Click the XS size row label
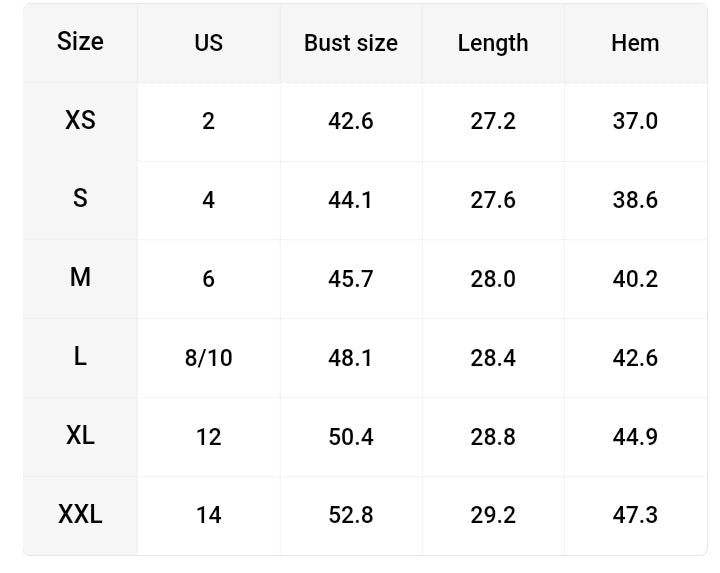The image size is (720, 573). click(x=80, y=120)
